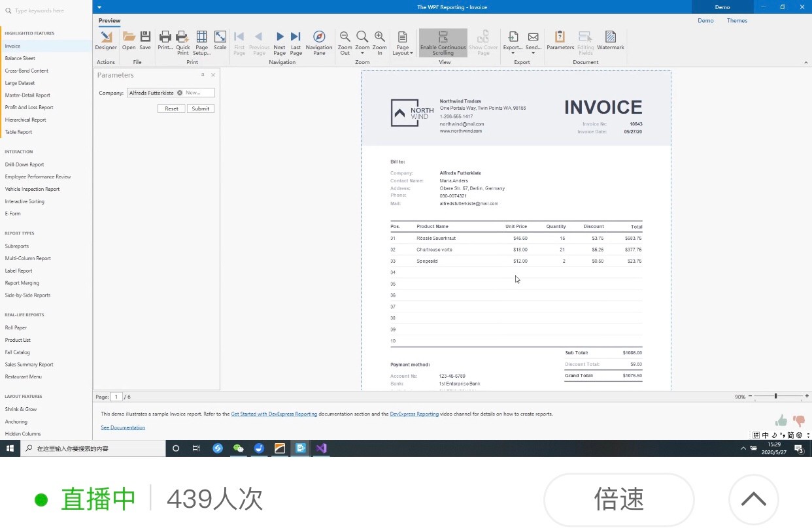Image resolution: width=812 pixels, height=532 pixels.
Task: Click the thumbs-up feedback icon
Action: pos(781,420)
